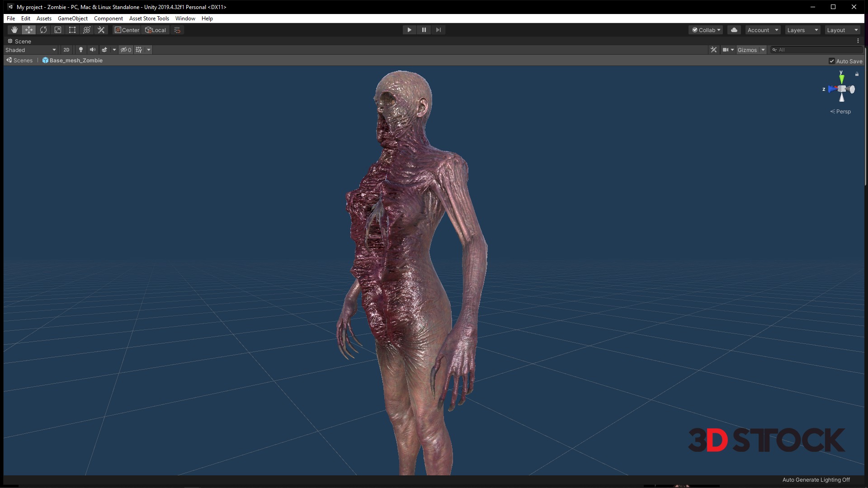Expand the Layers dropdown
The height and width of the screenshot is (488, 868).
[x=802, y=30]
